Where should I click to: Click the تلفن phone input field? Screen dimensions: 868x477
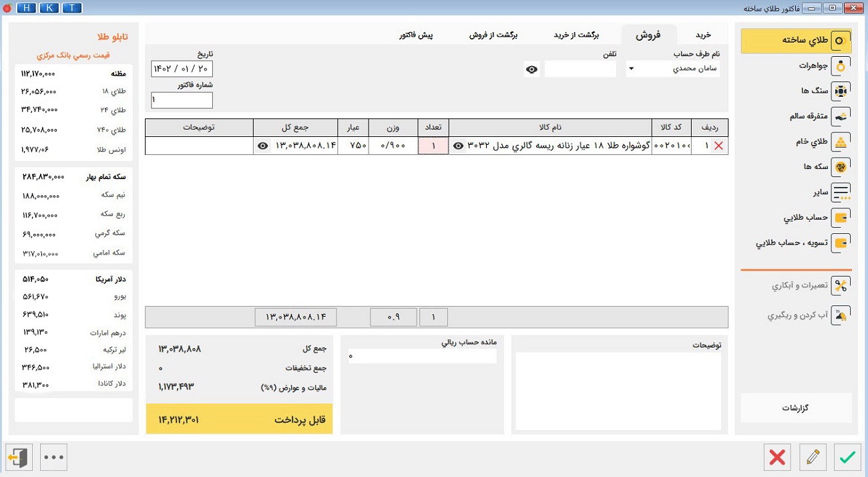(x=580, y=69)
